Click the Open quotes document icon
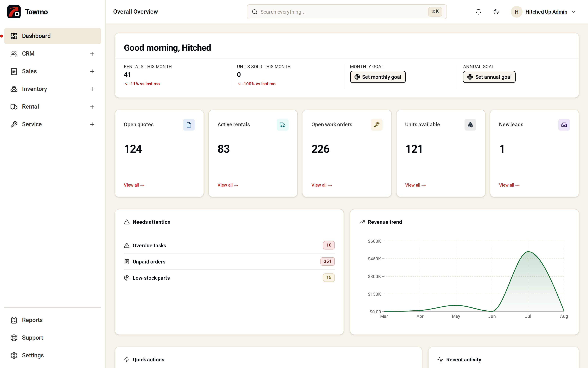The width and height of the screenshot is (588, 368). click(x=189, y=125)
